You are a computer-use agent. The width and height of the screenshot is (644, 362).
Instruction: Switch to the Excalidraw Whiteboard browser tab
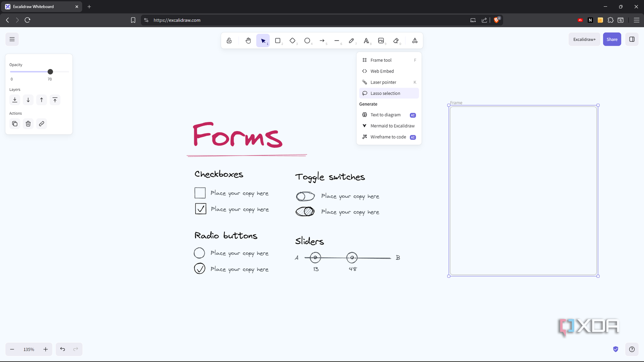point(42,7)
